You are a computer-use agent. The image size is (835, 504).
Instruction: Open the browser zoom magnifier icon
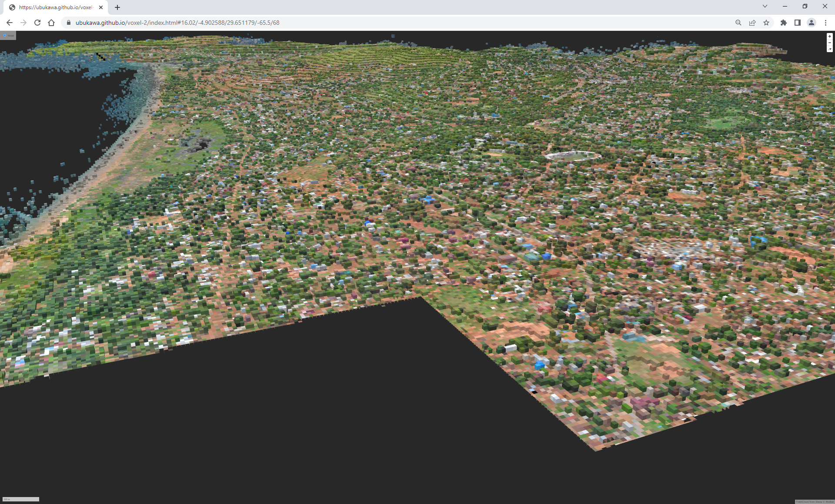[x=738, y=23]
